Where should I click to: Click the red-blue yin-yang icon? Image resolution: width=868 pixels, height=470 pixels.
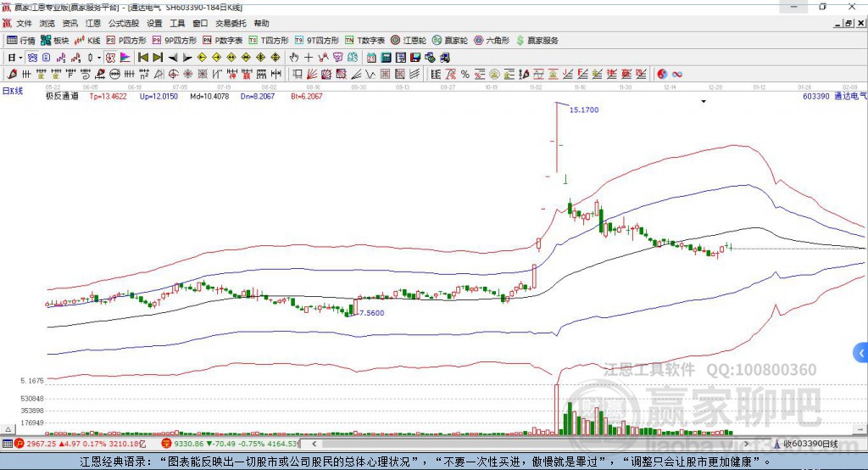662,75
